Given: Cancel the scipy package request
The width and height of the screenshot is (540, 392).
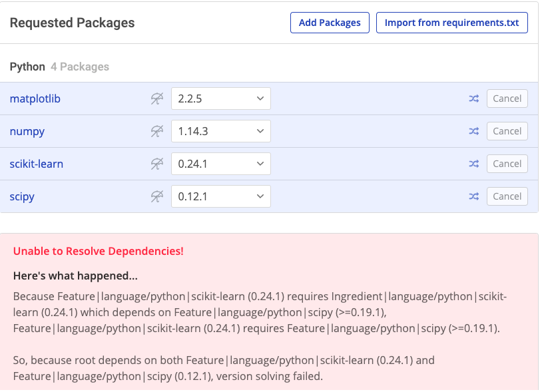Looking at the screenshot, I should coord(507,196).
